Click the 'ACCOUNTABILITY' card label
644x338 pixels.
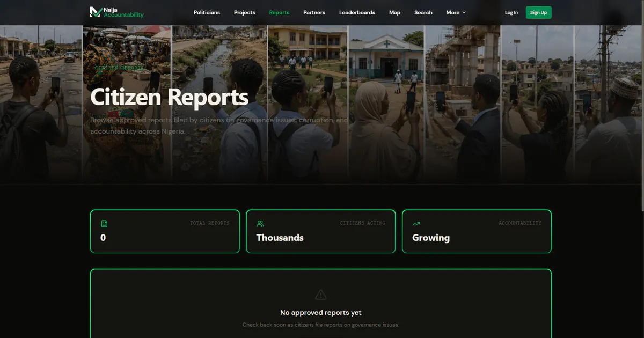[x=519, y=223]
